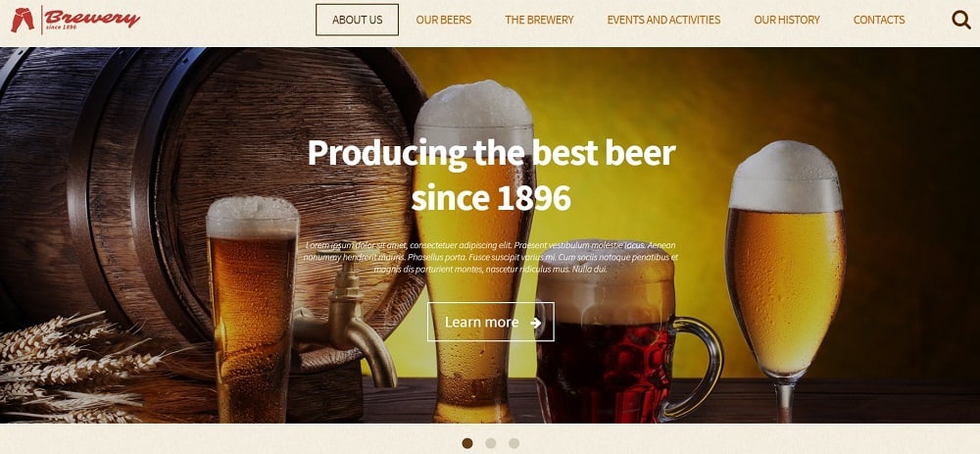Image resolution: width=980 pixels, height=454 pixels.
Task: Visit Events and Activities page
Action: (663, 20)
